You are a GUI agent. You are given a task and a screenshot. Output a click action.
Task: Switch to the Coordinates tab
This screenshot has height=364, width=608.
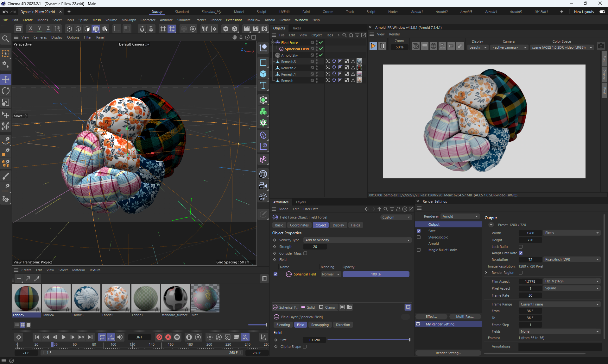coord(299,225)
